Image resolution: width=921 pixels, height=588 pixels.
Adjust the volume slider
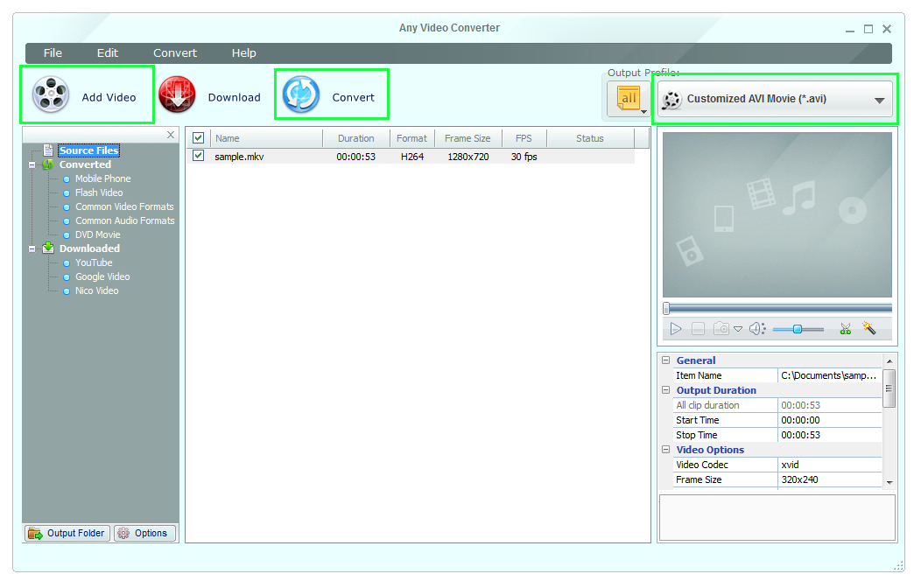[798, 328]
